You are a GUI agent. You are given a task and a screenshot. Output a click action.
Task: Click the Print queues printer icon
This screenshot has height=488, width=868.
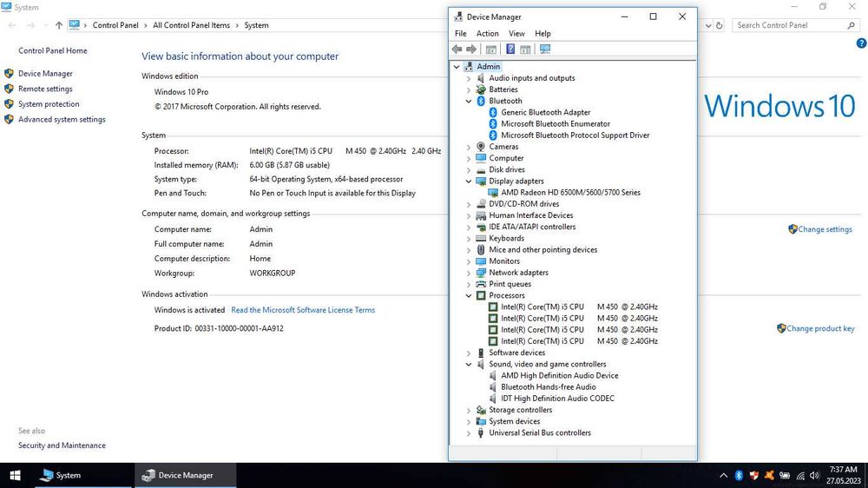tap(481, 284)
